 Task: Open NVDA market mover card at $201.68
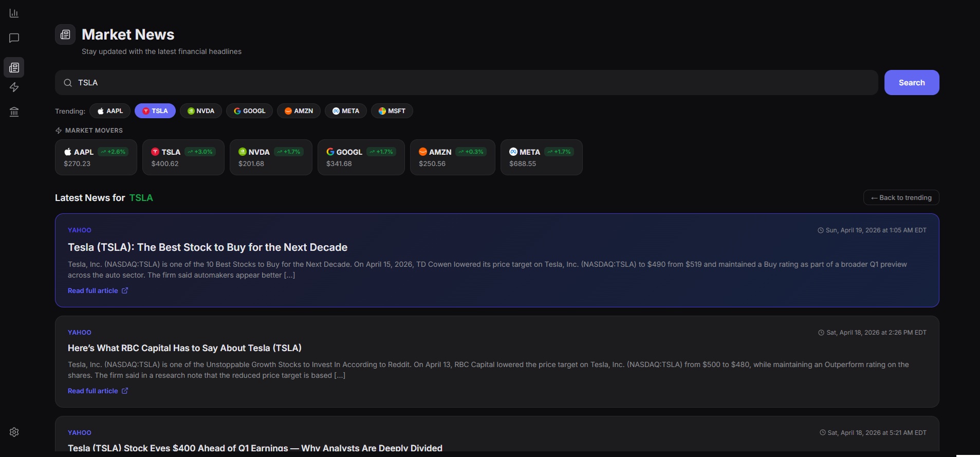coord(271,157)
